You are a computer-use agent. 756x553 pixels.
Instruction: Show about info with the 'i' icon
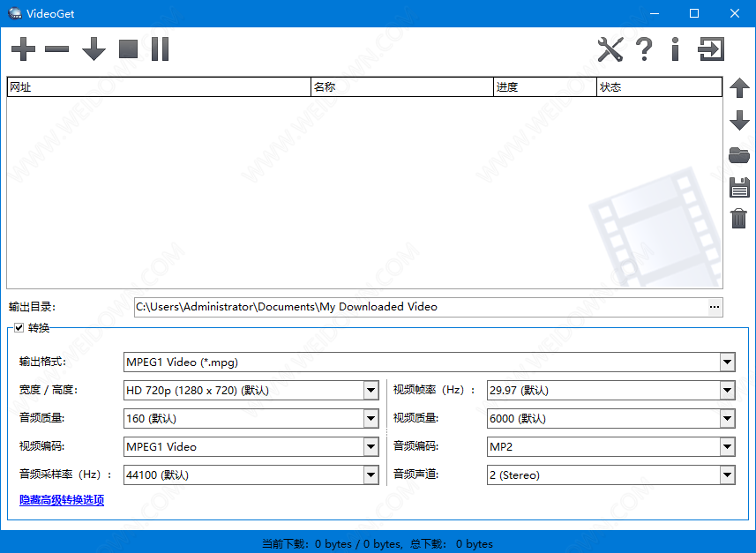pyautogui.click(x=676, y=49)
